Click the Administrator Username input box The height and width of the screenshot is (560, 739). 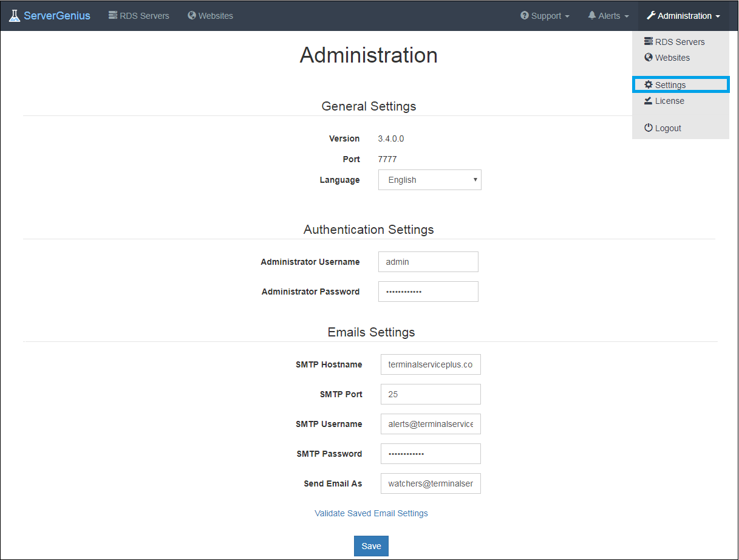428,261
